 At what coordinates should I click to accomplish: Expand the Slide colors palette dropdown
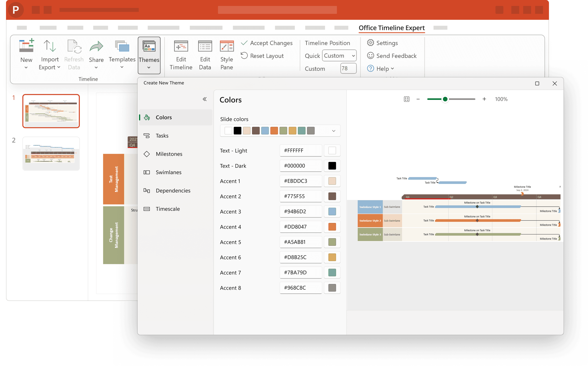(x=334, y=131)
